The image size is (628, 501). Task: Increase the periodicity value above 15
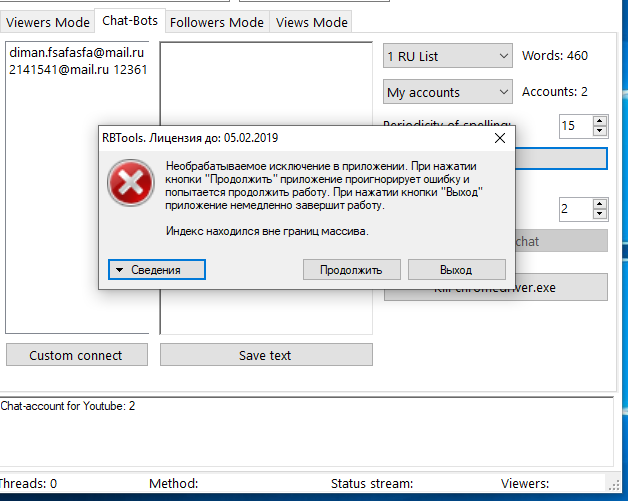click(599, 121)
